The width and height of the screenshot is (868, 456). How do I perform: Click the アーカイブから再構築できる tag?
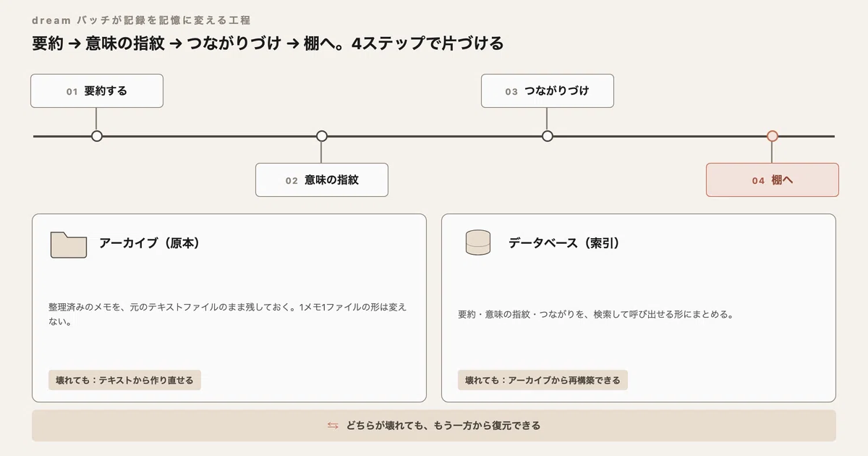click(542, 380)
